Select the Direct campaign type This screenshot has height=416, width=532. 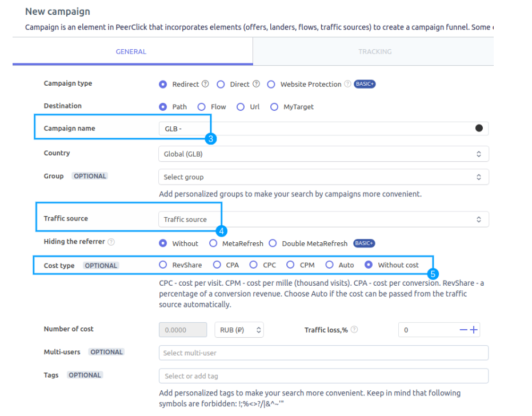[221, 84]
